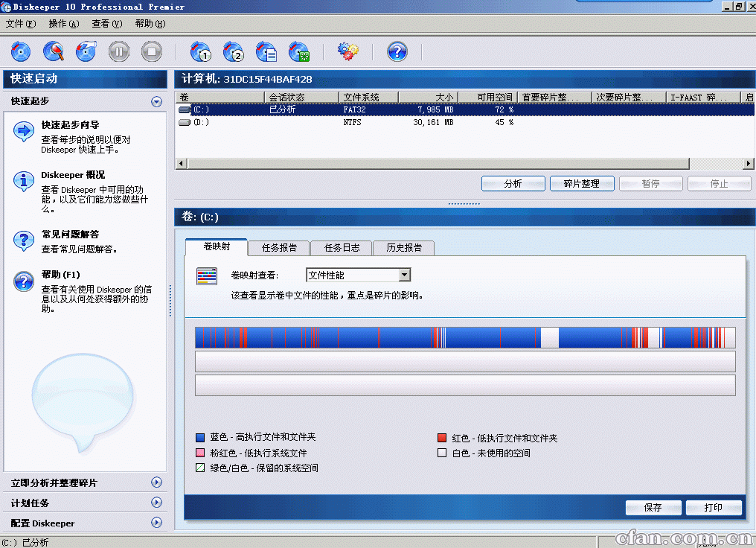
Task: Click the green/white swatch for 保留的系统空间
Action: [201, 468]
